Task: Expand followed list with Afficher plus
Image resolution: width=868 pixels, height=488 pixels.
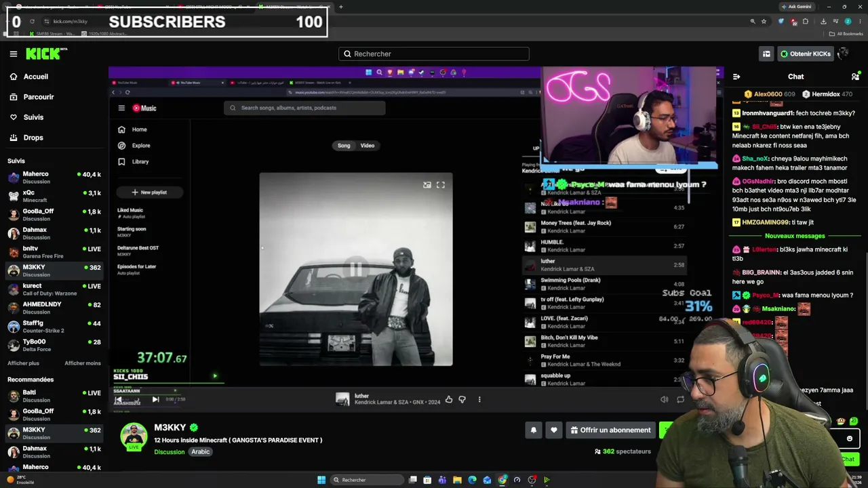Action: pyautogui.click(x=23, y=363)
